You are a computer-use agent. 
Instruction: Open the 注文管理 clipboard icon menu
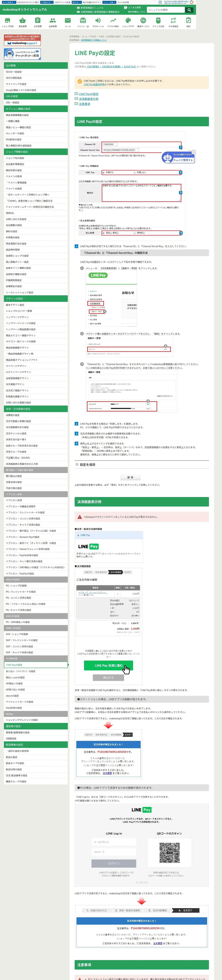pyautogui.click(x=38, y=22)
